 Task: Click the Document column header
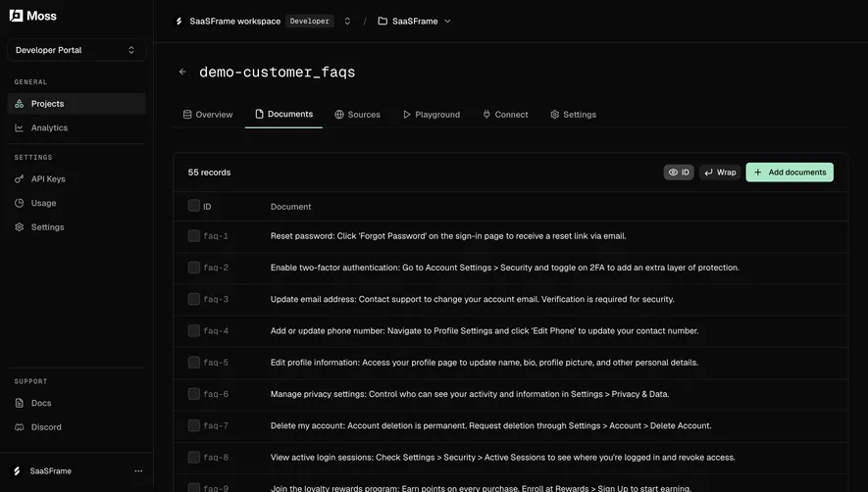(x=290, y=207)
